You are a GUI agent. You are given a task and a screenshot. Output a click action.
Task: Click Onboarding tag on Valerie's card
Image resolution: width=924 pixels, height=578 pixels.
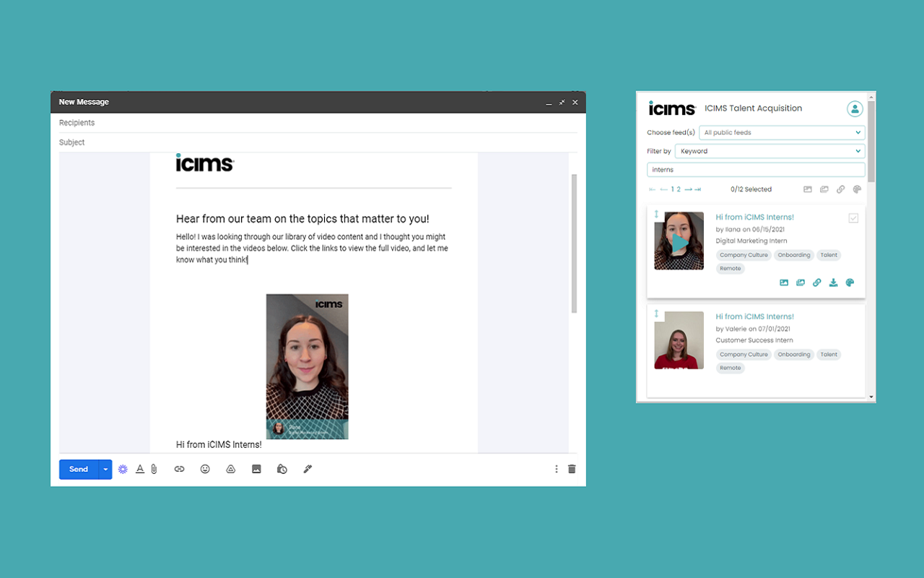794,355
